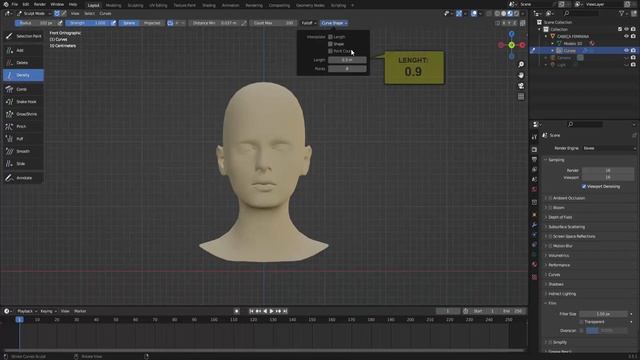The height and width of the screenshot is (360, 640).
Task: Switch orthographic/perspective grid icon
Action: coord(521,97)
